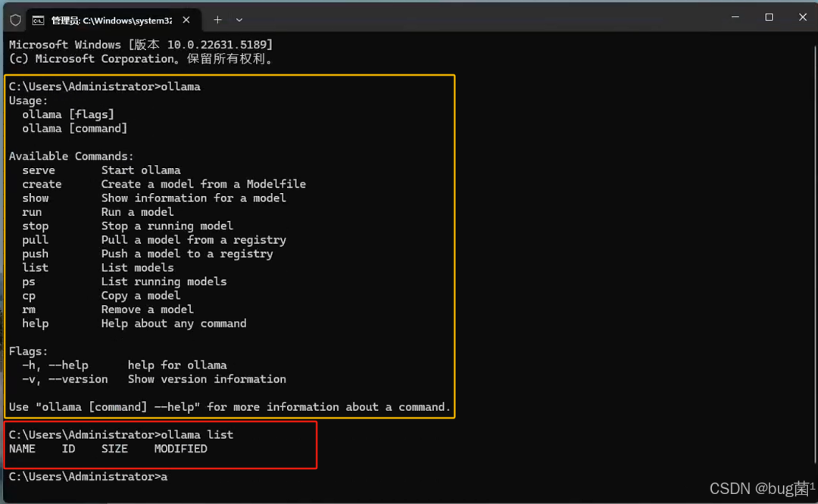Click the 'Available Commands:' heading
The height and width of the screenshot is (504, 818).
(71, 157)
